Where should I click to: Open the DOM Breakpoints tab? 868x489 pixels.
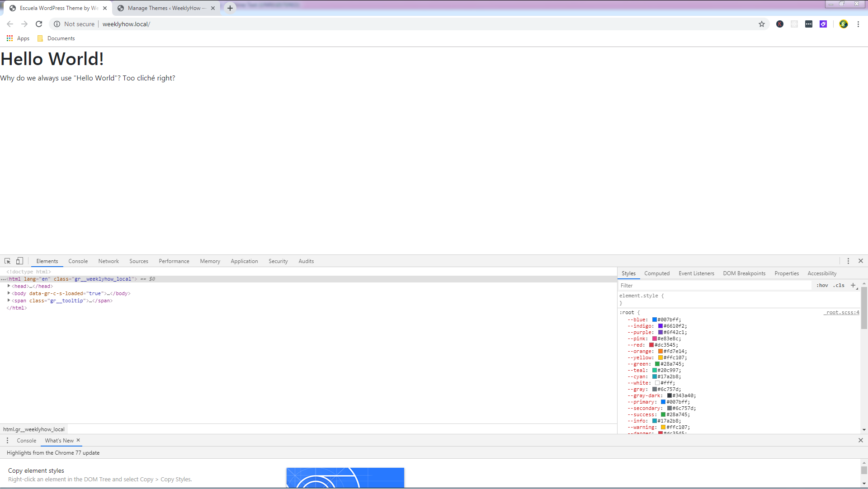[x=744, y=273]
